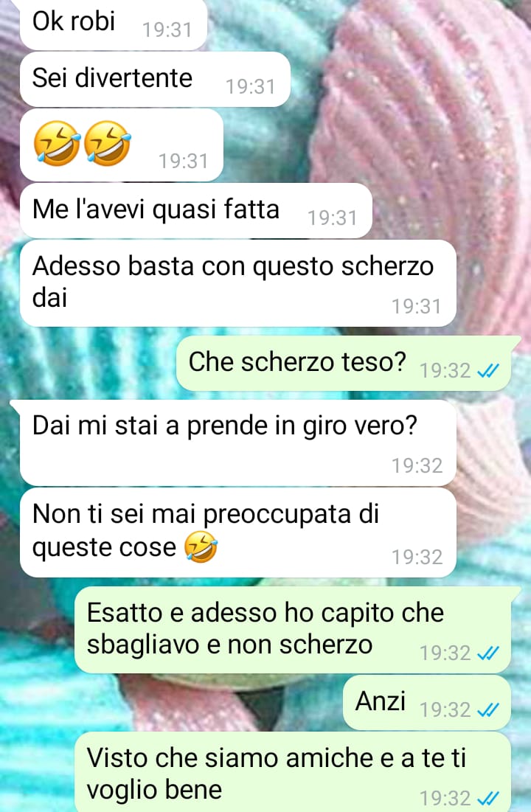
Task: Tap the 19:32 timestamp under 'giro vero?'
Action: [417, 465]
